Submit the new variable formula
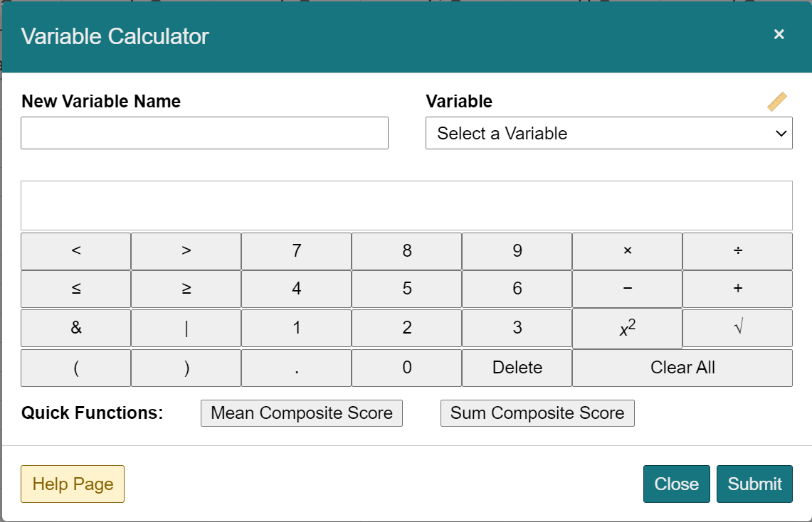This screenshot has width=812, height=522. point(754,484)
